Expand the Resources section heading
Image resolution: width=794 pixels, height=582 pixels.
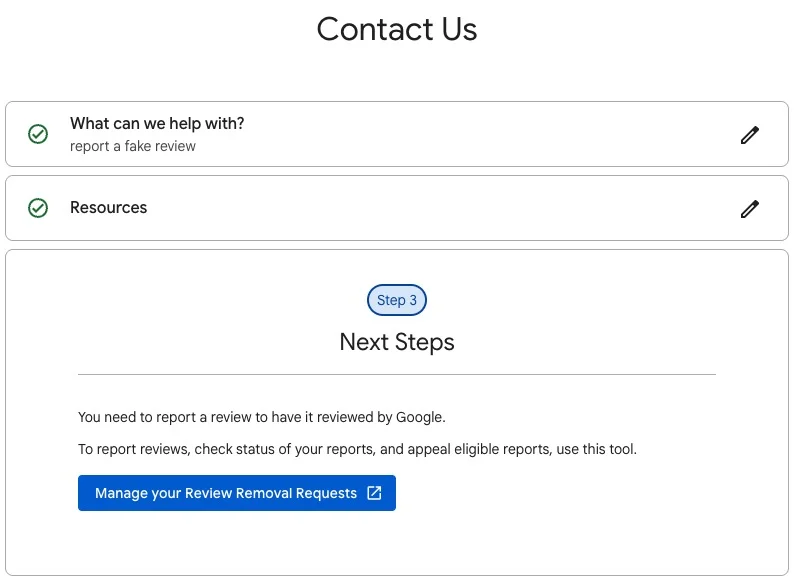pos(108,208)
